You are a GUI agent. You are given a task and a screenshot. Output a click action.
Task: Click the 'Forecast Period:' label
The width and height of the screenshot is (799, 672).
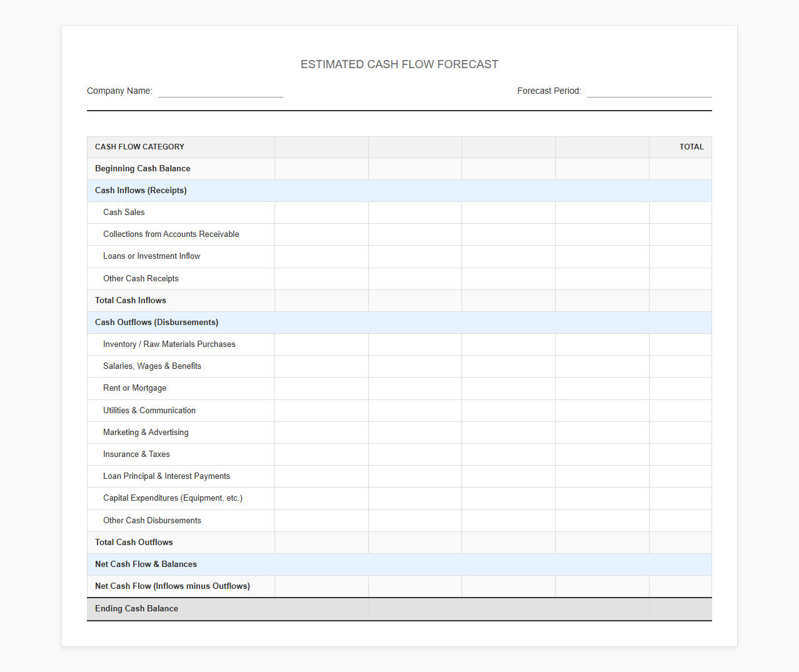tap(549, 91)
